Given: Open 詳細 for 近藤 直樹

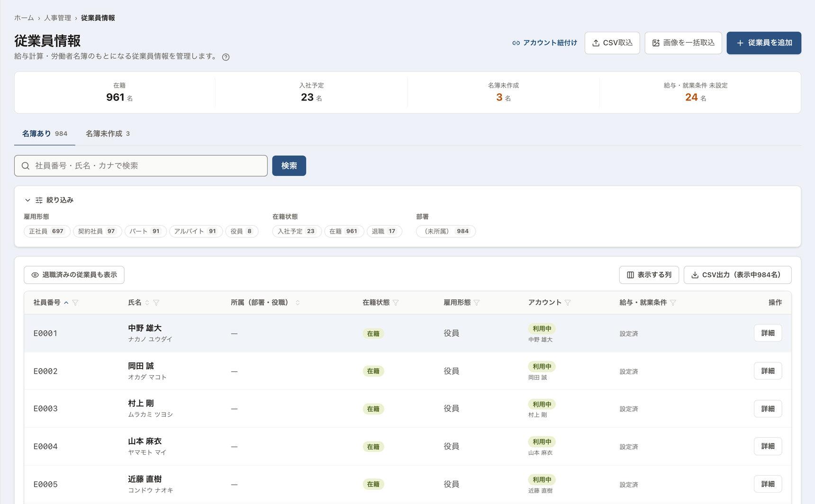Looking at the screenshot, I should 768,484.
